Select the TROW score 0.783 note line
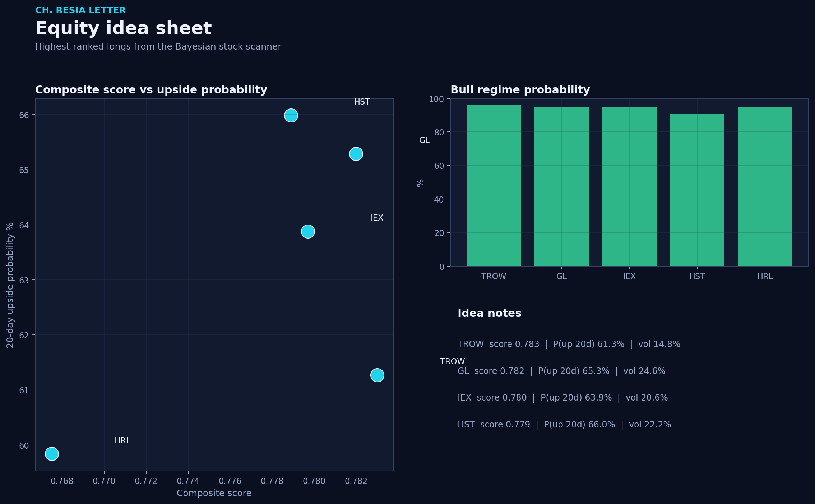 [x=569, y=344]
